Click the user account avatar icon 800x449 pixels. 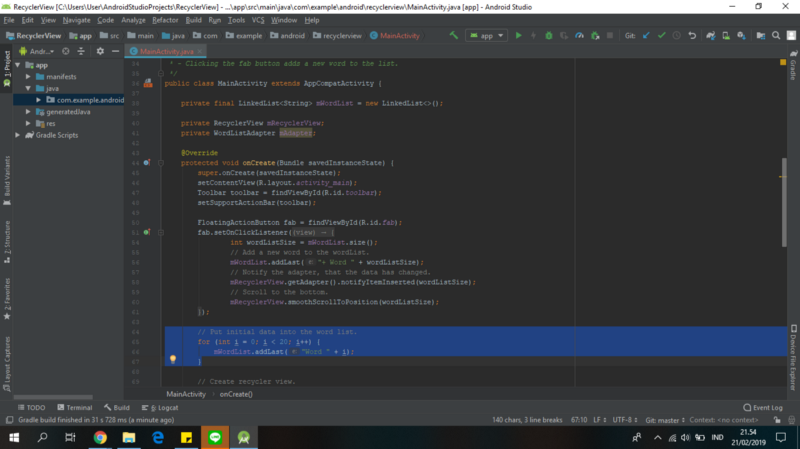(x=791, y=35)
